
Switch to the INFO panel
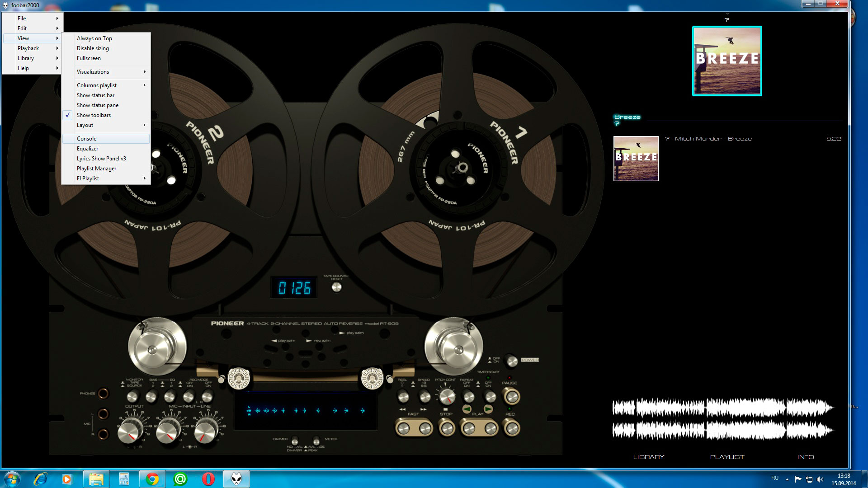(805, 457)
